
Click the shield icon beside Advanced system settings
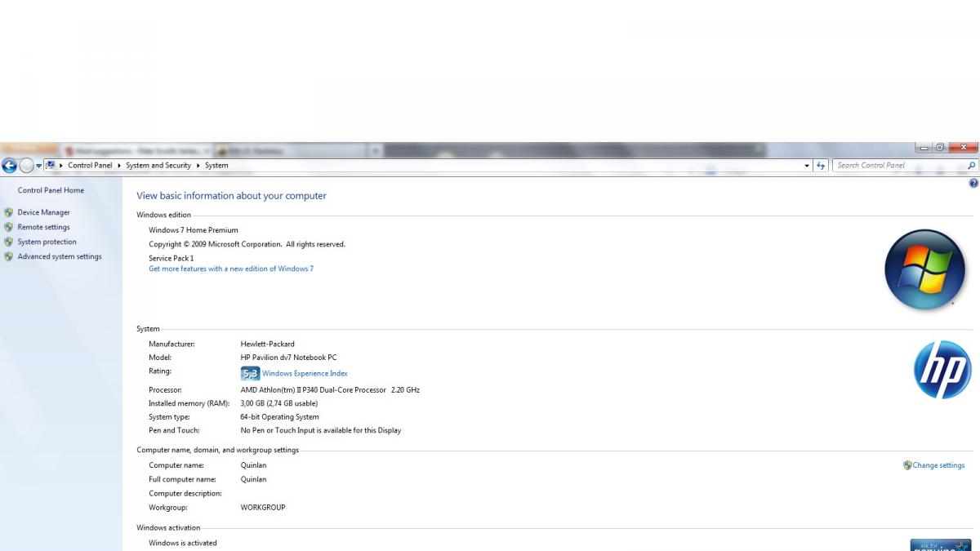[9, 256]
